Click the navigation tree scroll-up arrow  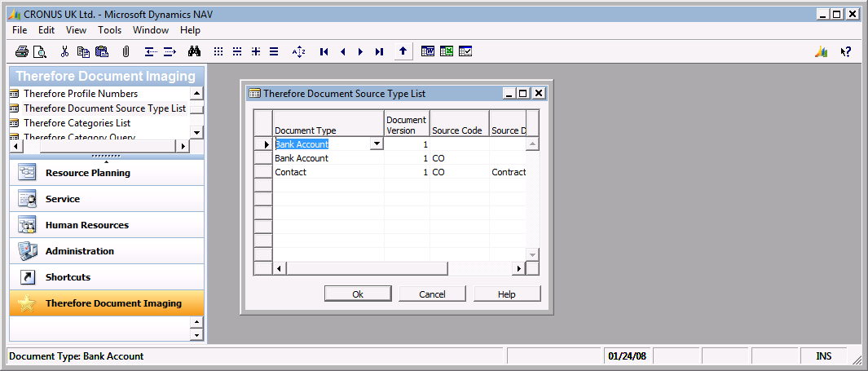click(197, 93)
